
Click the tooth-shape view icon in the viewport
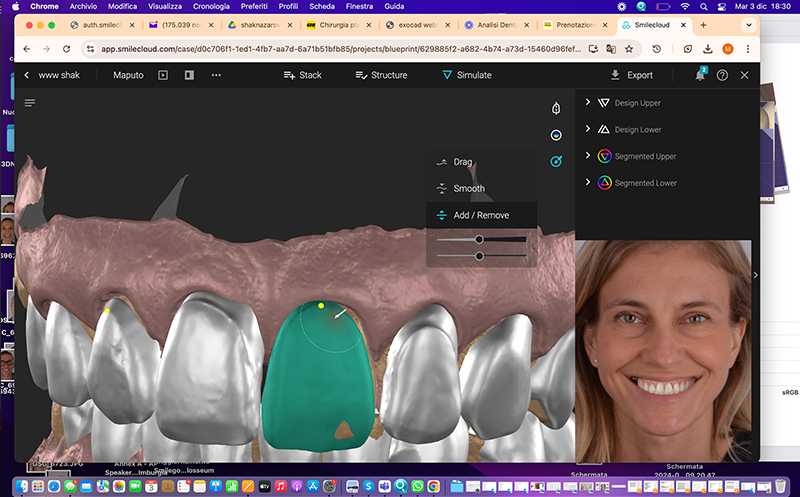tap(556, 108)
